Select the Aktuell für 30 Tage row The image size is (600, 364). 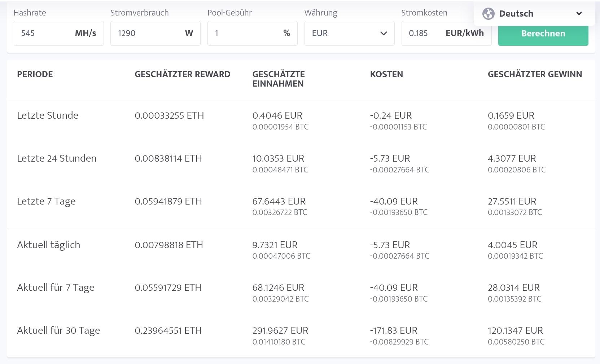58,330
